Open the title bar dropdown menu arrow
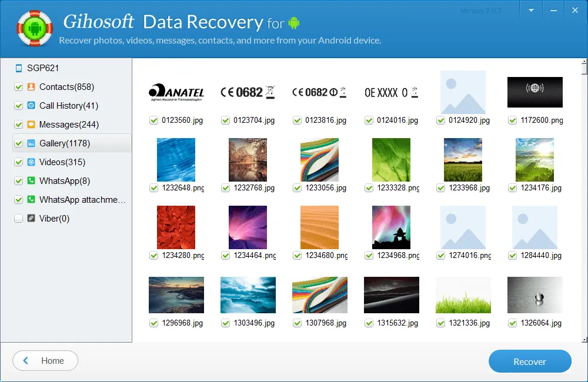 coord(532,10)
